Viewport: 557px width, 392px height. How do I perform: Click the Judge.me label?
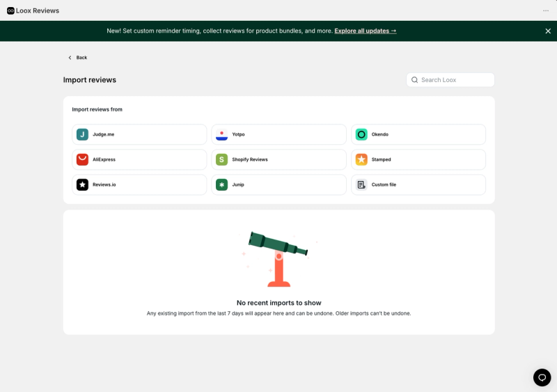[103, 134]
